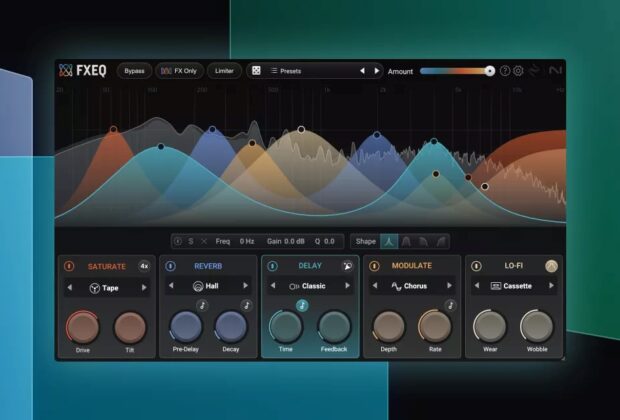Open the Hall reverb type selector

(x=206, y=286)
